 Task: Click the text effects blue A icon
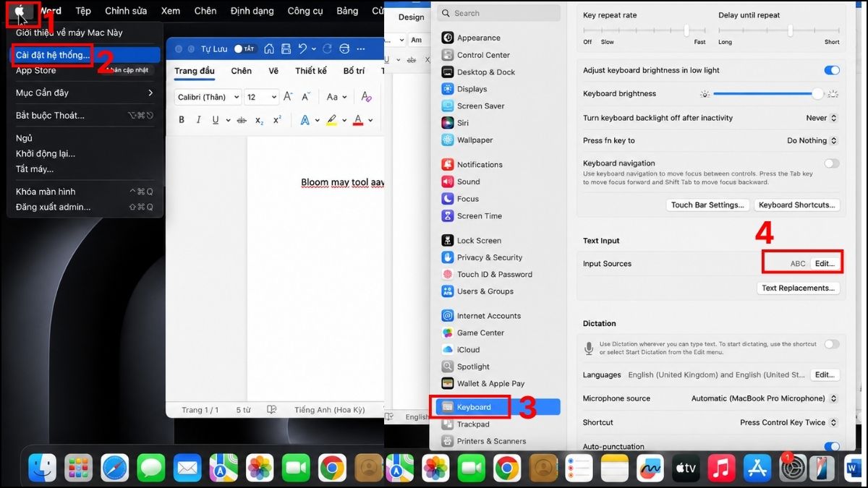305,120
